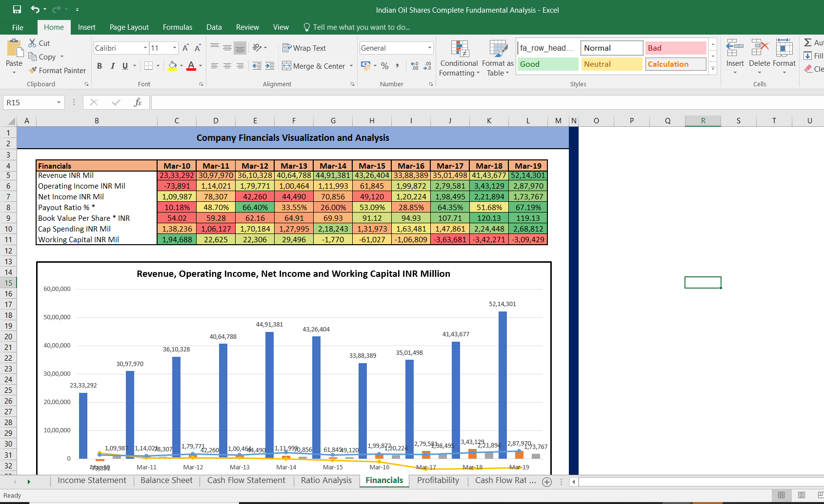Open the Name Box dropdown arrow
824x504 pixels.
pyautogui.click(x=59, y=102)
